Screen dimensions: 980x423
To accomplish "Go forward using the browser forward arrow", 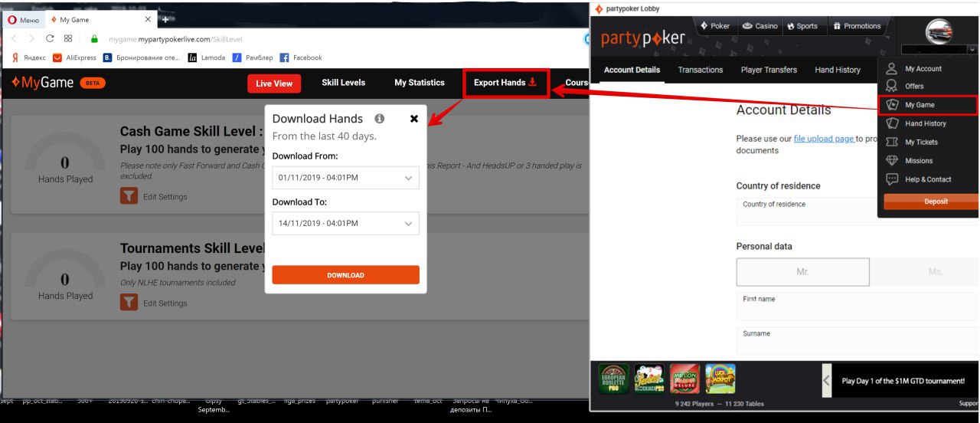I will (31, 38).
